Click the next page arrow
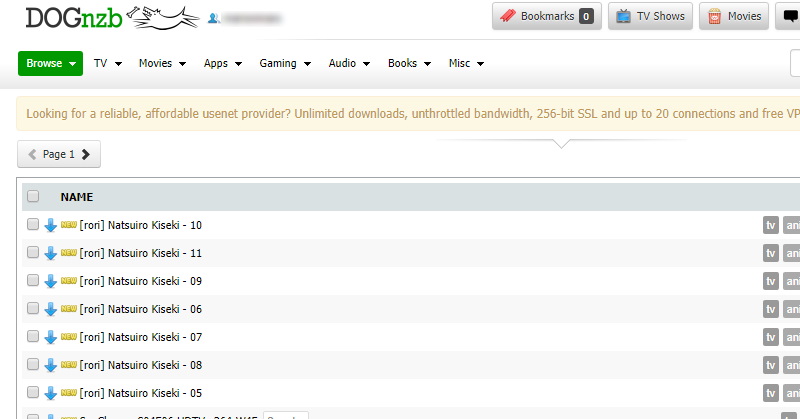Viewport: 800px width, 419px height. (x=86, y=155)
